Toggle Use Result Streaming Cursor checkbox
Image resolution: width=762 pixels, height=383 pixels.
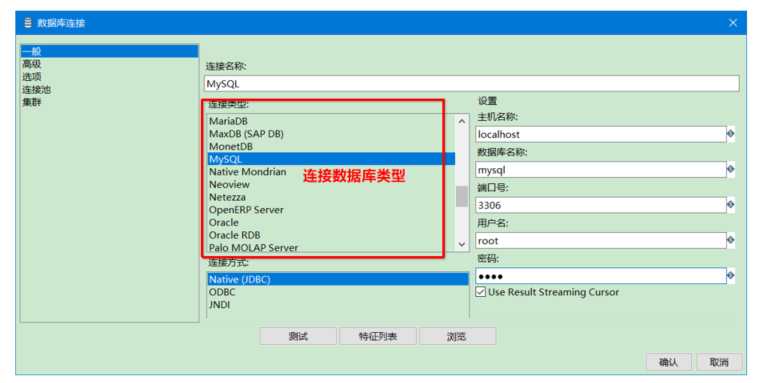tap(481, 292)
